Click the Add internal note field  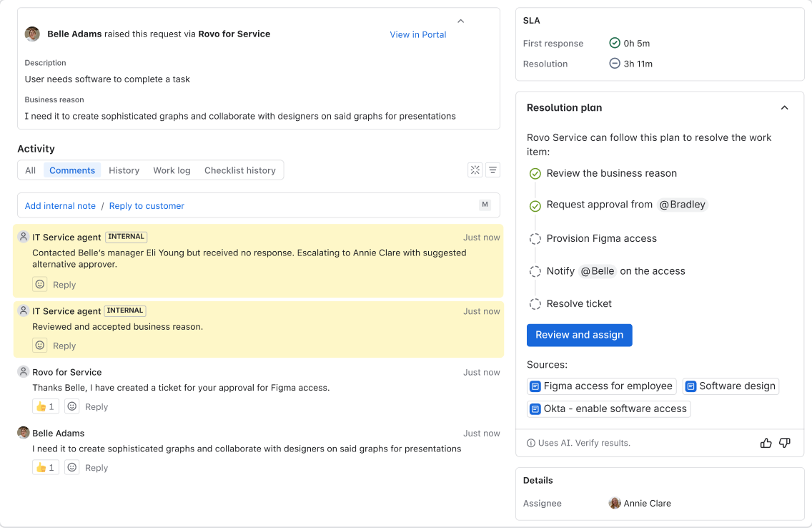[x=60, y=206]
